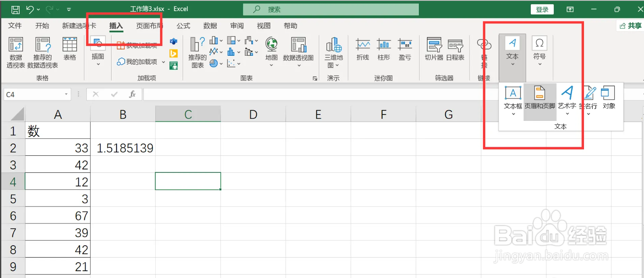
Task: Open the Name Box dropdown arrow
Action: tap(66, 95)
